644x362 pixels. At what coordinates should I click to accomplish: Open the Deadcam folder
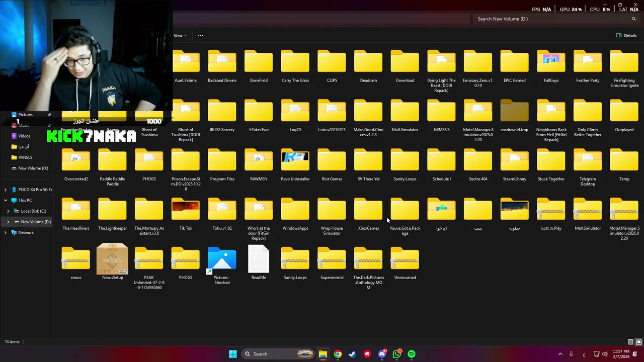point(368,66)
